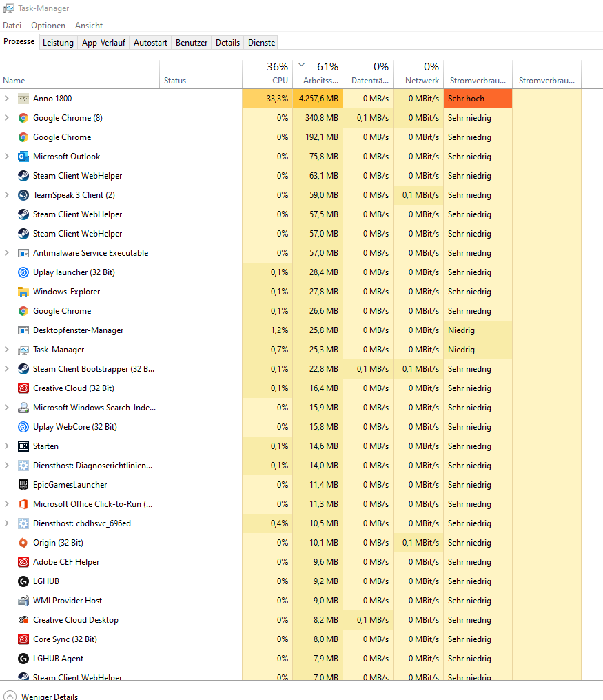Click the Creative Cloud (32 Bit) icon
The width and height of the screenshot is (603, 700).
23,388
